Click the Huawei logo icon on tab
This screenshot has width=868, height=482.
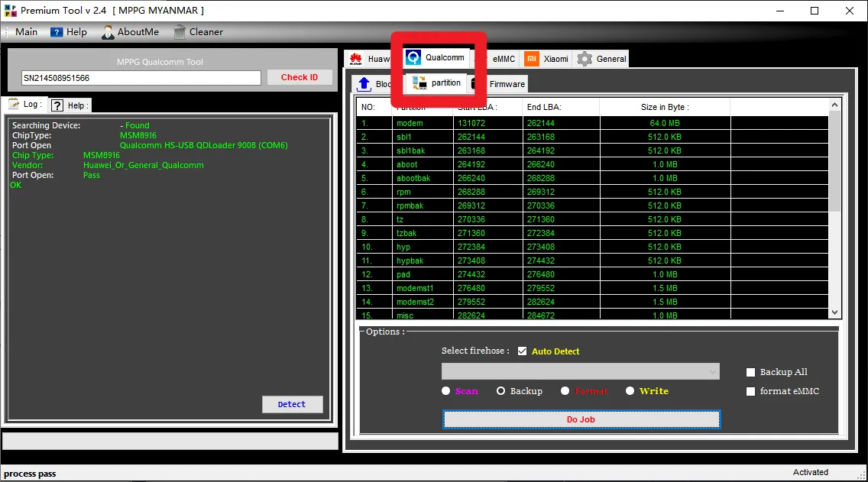(x=356, y=59)
